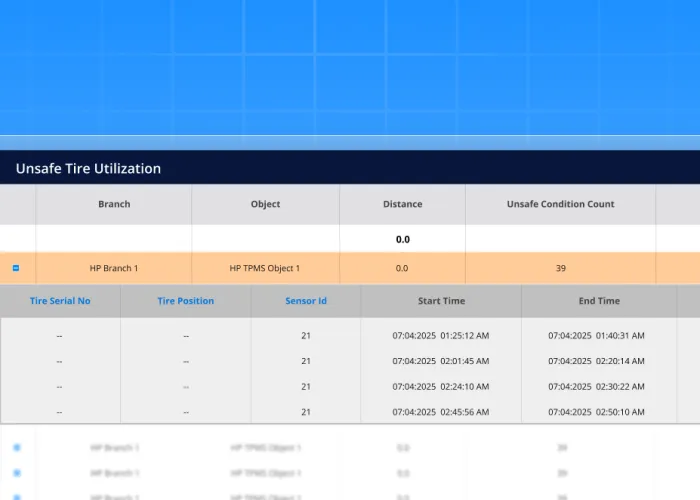
Task: Click sensor id 21 in the 02:01:45 AM row
Action: click(x=306, y=361)
